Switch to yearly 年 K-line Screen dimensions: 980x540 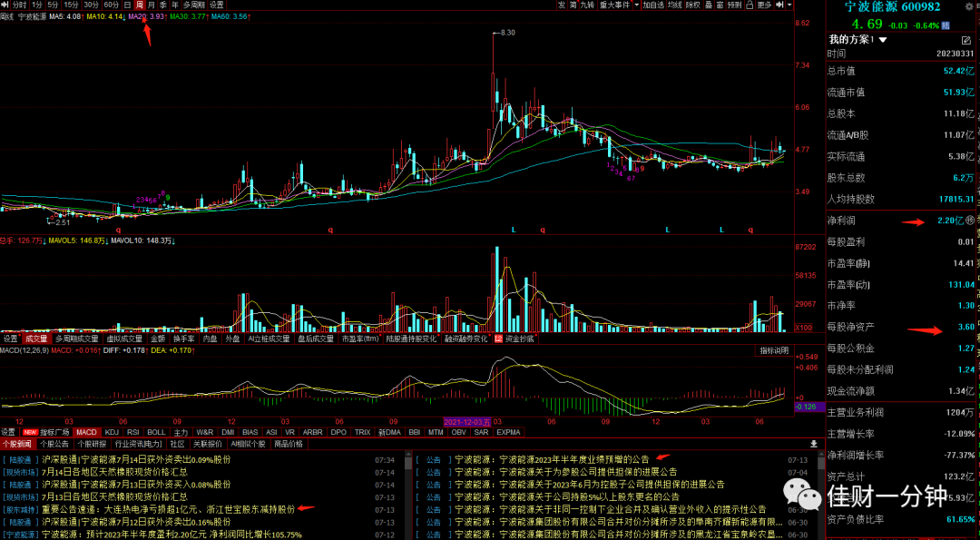tap(174, 5)
